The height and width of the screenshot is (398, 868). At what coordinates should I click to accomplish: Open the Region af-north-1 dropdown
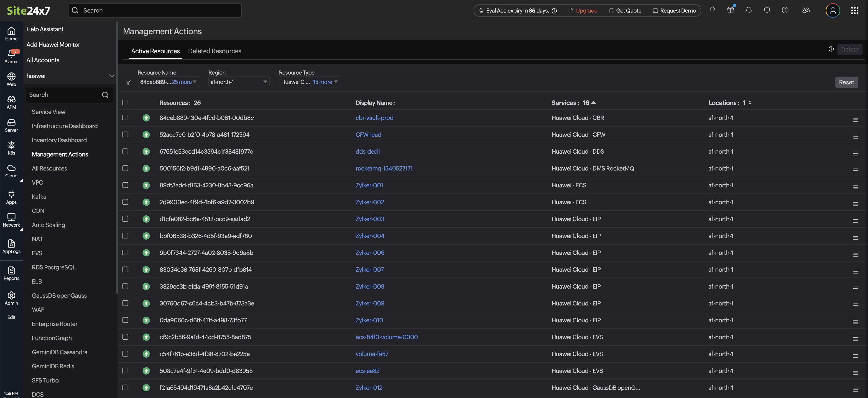coord(239,82)
